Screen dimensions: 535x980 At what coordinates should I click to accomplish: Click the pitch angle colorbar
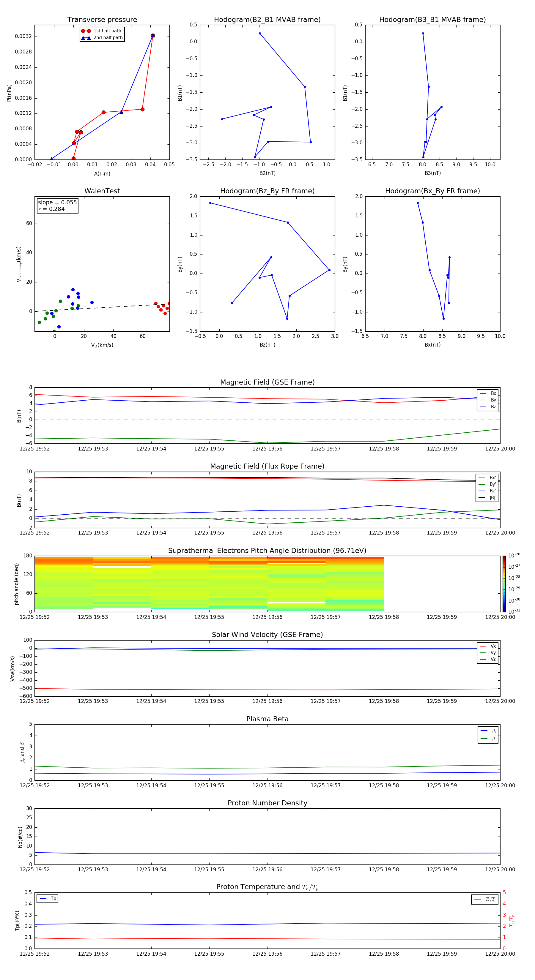[x=504, y=584]
